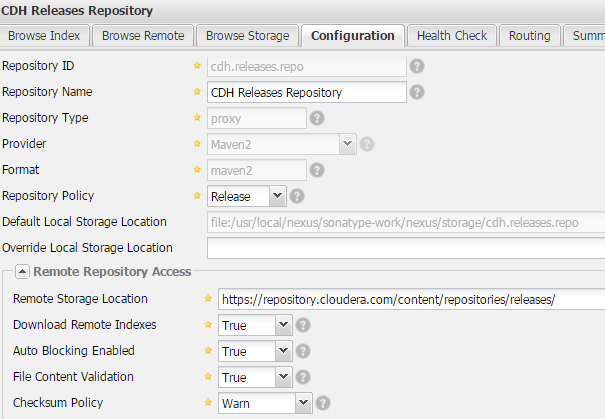Viewport: 605px width, 419px height.
Task: Click the Remote Storage Location label
Action: [80, 299]
